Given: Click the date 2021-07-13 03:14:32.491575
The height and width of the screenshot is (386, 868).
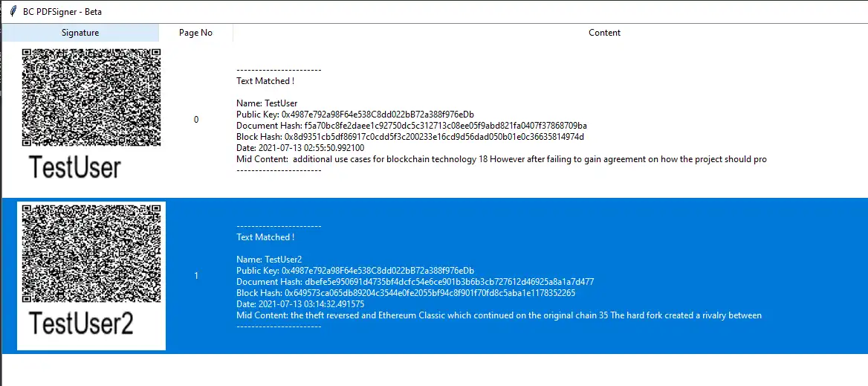Looking at the screenshot, I should pyautogui.click(x=300, y=304).
